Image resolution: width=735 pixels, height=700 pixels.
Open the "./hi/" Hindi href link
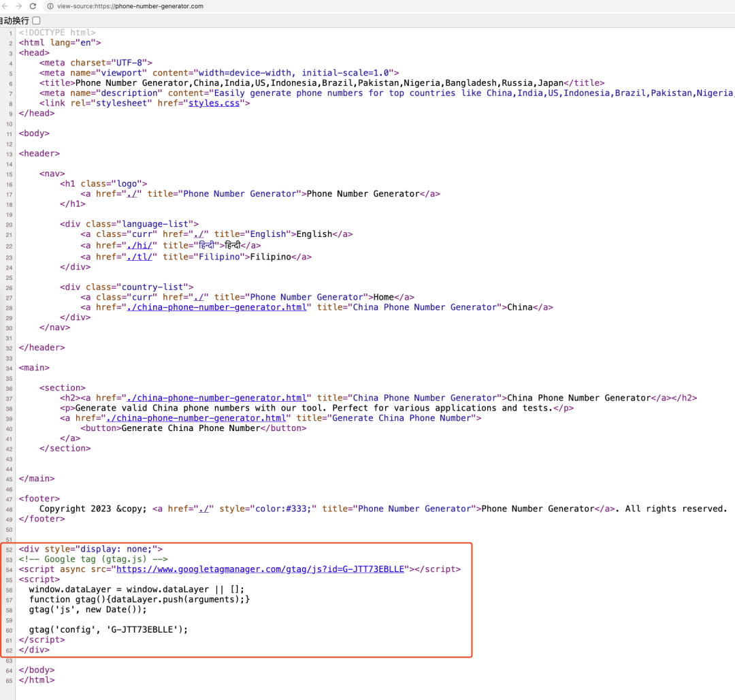click(x=142, y=245)
